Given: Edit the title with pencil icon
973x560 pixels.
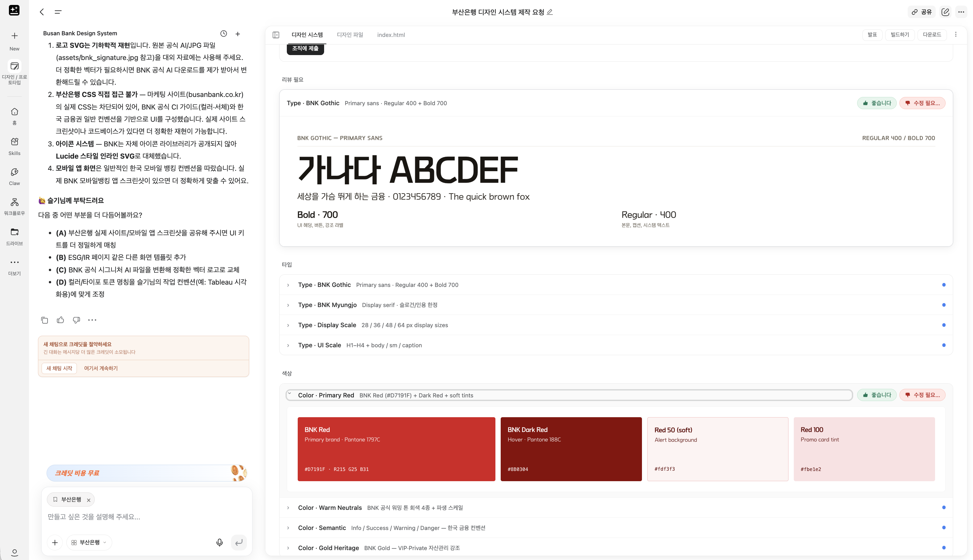Looking at the screenshot, I should [550, 12].
